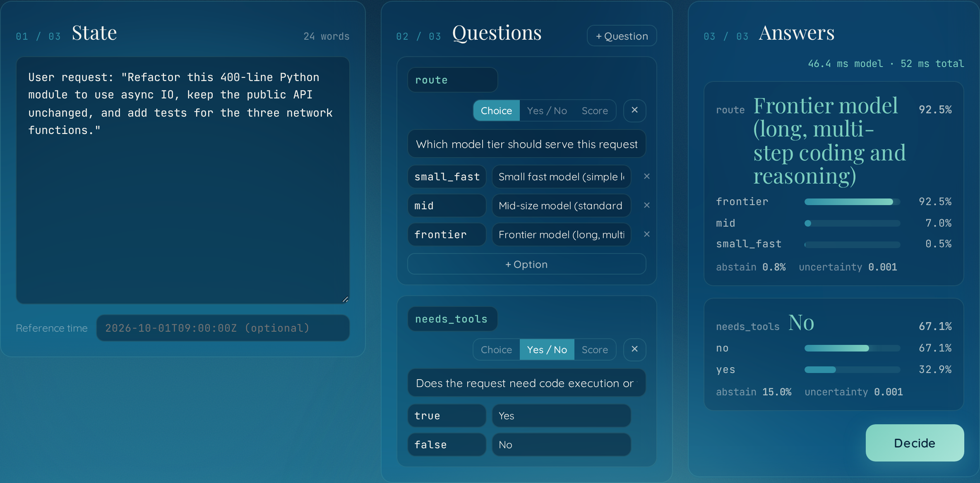Switch needs_tools question to Choice type
The width and height of the screenshot is (980, 483).
[x=496, y=349]
